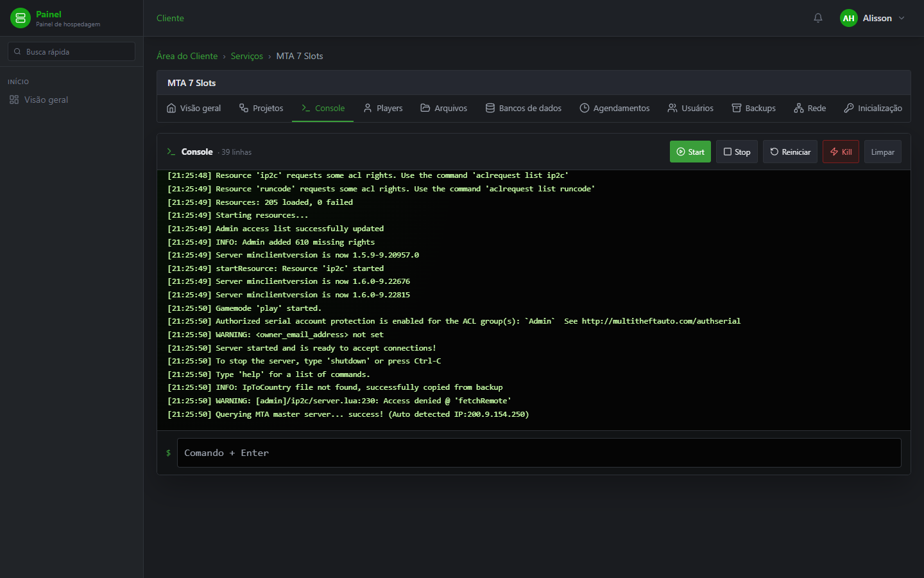This screenshot has height=578, width=924.
Task: Click 'Querying MTA master server' line
Action: pyautogui.click(x=348, y=414)
